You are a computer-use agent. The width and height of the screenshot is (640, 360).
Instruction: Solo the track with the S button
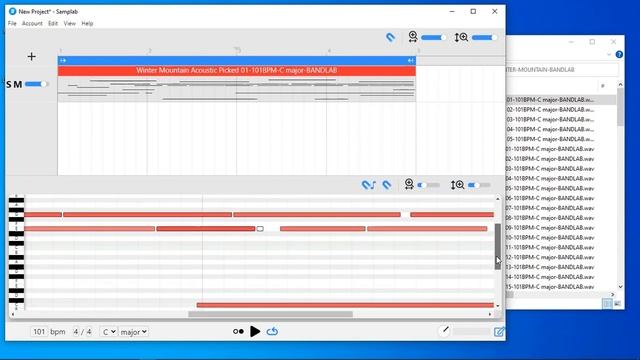(x=9, y=84)
